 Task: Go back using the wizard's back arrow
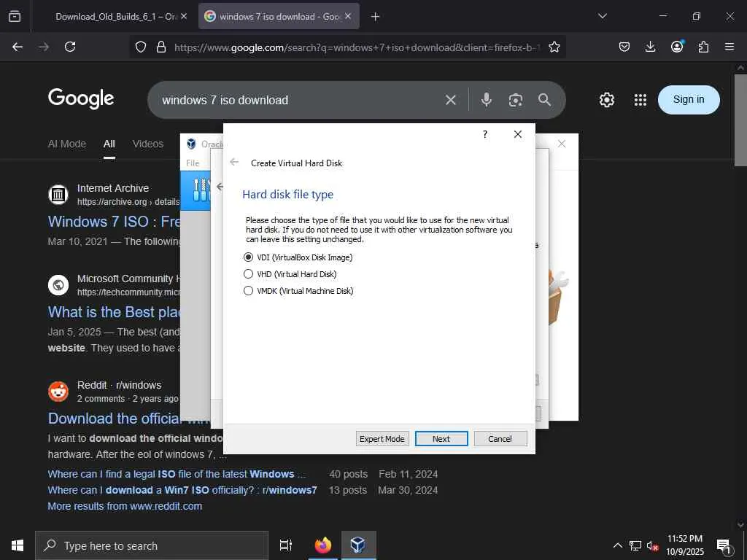(x=234, y=163)
